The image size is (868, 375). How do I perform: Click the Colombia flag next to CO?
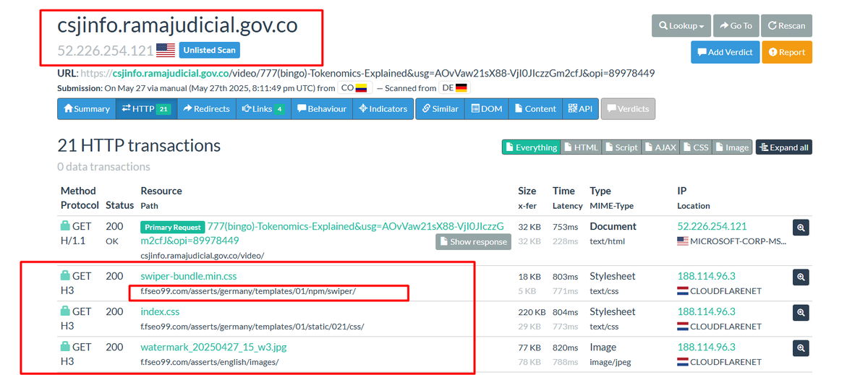(x=361, y=88)
